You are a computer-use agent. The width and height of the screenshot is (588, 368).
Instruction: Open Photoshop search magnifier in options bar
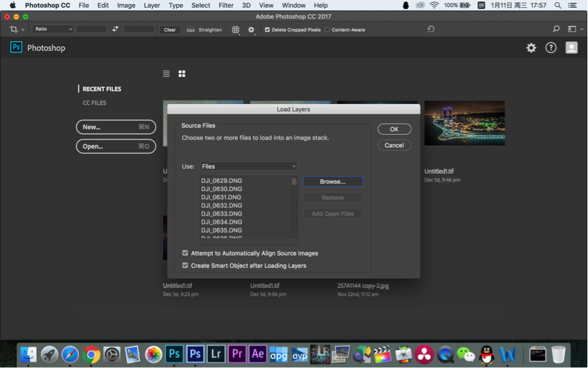point(556,29)
